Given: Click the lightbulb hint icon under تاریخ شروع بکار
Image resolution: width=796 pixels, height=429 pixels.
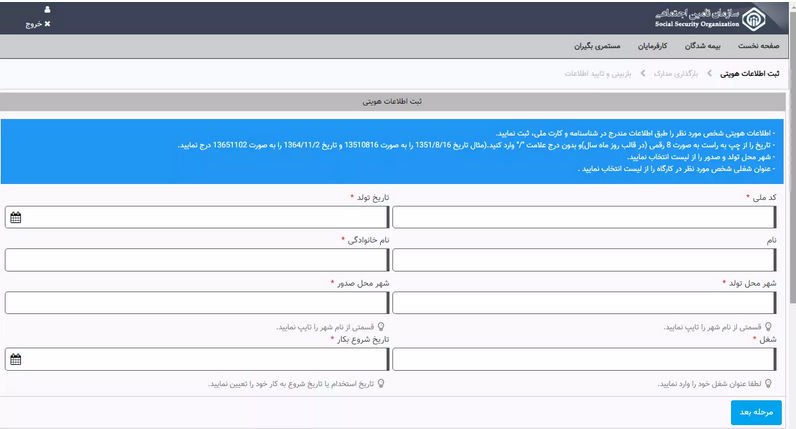Looking at the screenshot, I should (x=381, y=383).
